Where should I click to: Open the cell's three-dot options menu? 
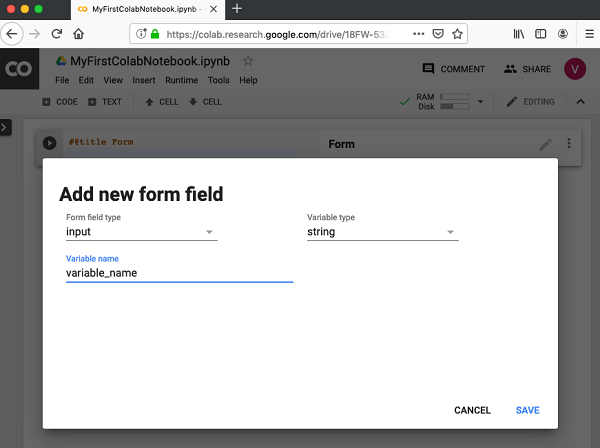569,143
